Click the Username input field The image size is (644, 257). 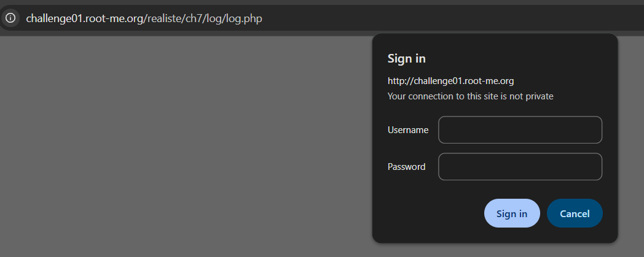520,130
